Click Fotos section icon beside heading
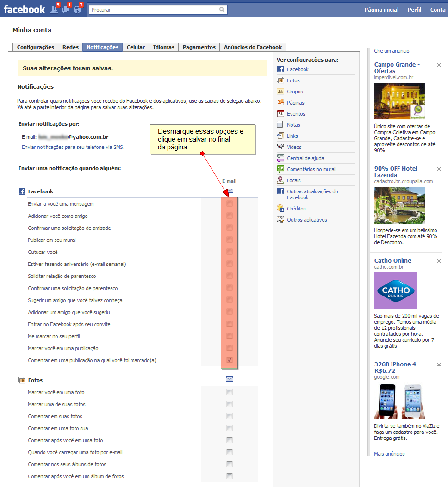The image size is (448, 487). [x=22, y=380]
